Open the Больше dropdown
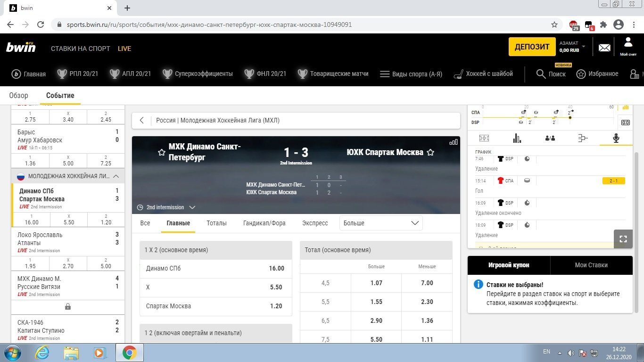This screenshot has height=362, width=644. (x=381, y=223)
